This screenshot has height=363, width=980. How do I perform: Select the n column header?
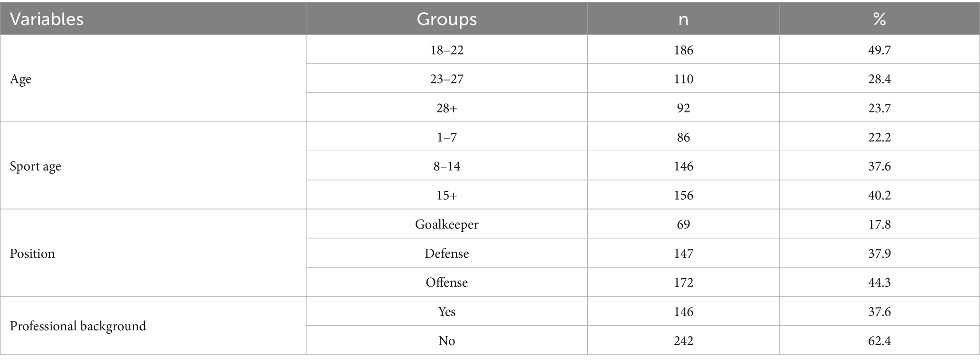[683, 19]
